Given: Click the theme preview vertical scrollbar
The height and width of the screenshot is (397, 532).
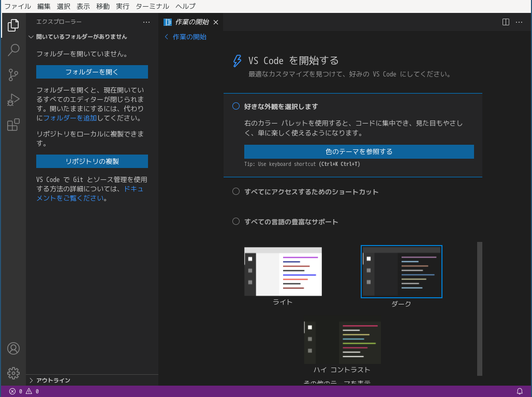Looking at the screenshot, I should [x=479, y=309].
